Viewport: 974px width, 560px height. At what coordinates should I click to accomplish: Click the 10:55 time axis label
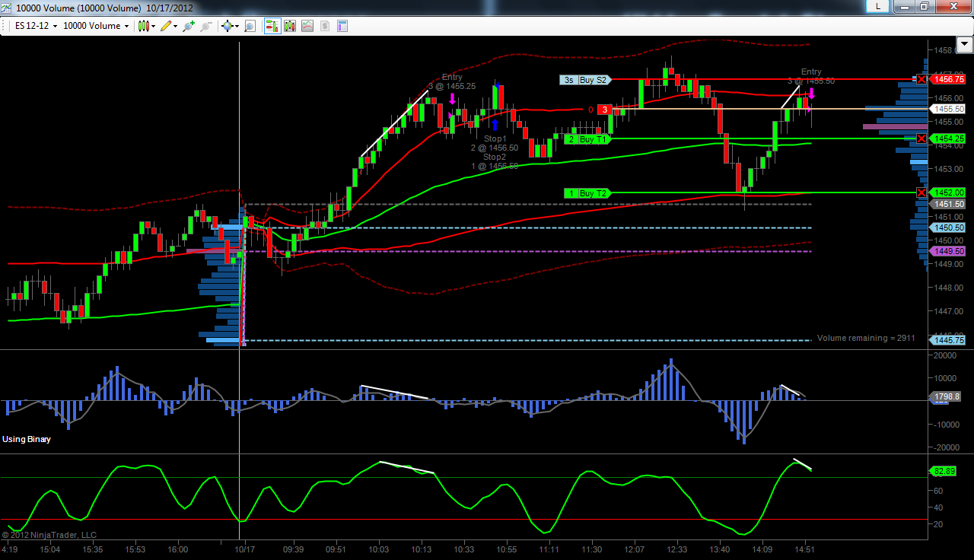coord(506,549)
